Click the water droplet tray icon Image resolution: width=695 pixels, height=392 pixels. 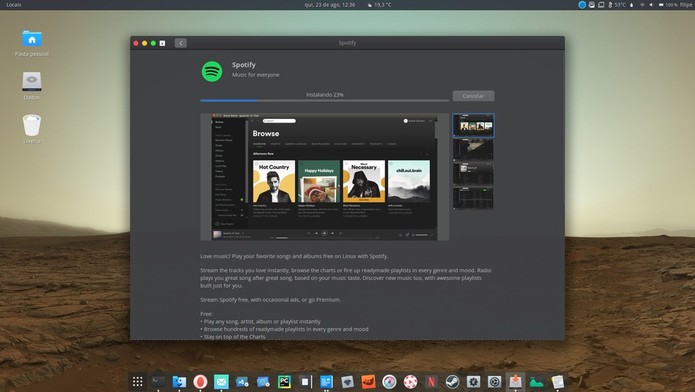coord(632,4)
